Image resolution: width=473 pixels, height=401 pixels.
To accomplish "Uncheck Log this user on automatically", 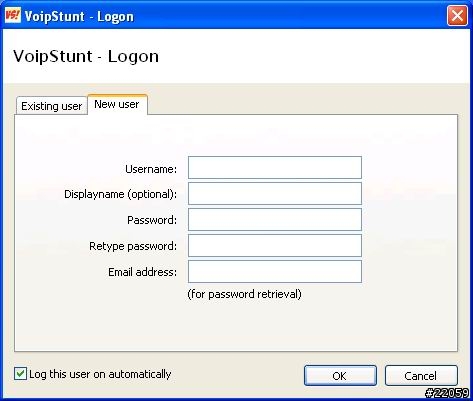I will coord(20,374).
